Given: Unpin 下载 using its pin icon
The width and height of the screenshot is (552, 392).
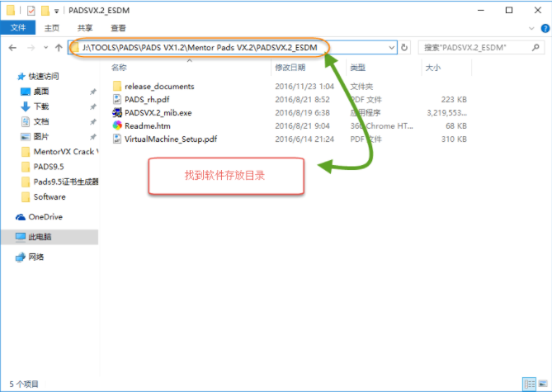Looking at the screenshot, I should [x=93, y=106].
